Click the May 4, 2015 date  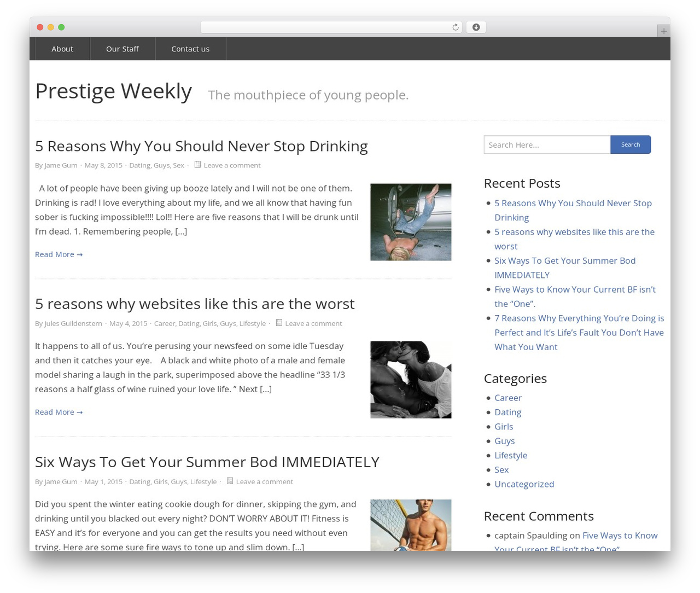point(128,323)
